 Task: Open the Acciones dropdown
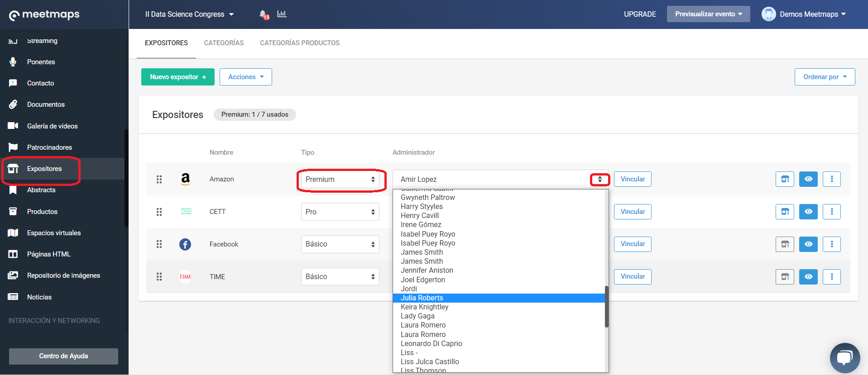tap(245, 77)
